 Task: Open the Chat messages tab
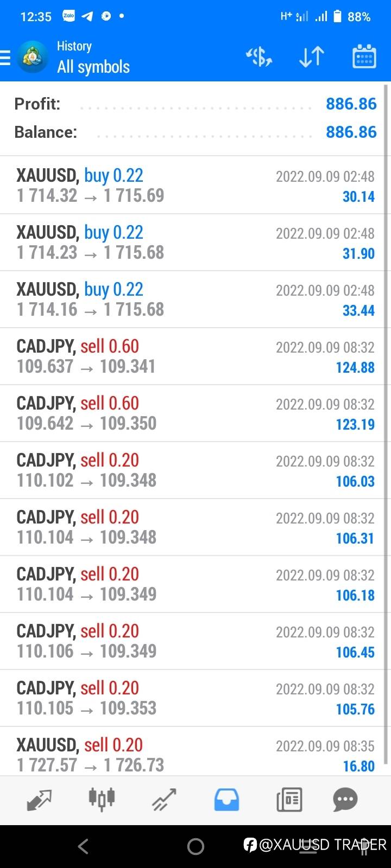pos(345,800)
